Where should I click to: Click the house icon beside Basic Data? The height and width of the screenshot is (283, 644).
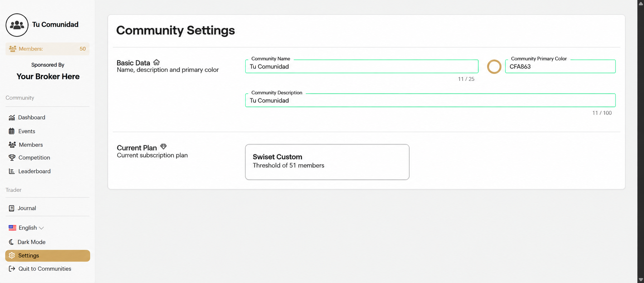tap(156, 62)
